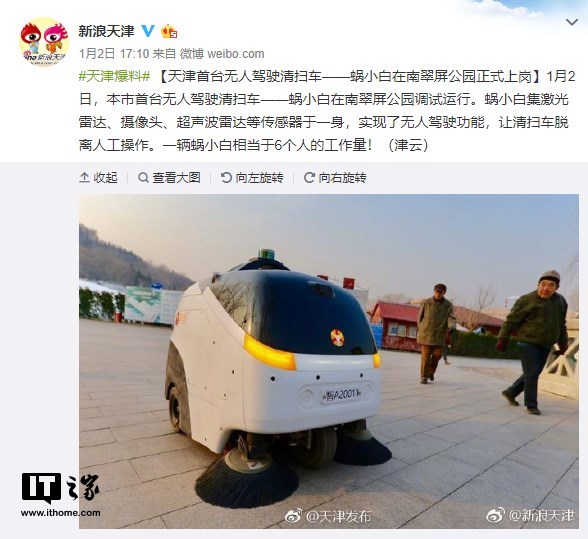Open the post timestamp 1月2日 17:10
The height and width of the screenshot is (539, 588).
pyautogui.click(x=114, y=54)
